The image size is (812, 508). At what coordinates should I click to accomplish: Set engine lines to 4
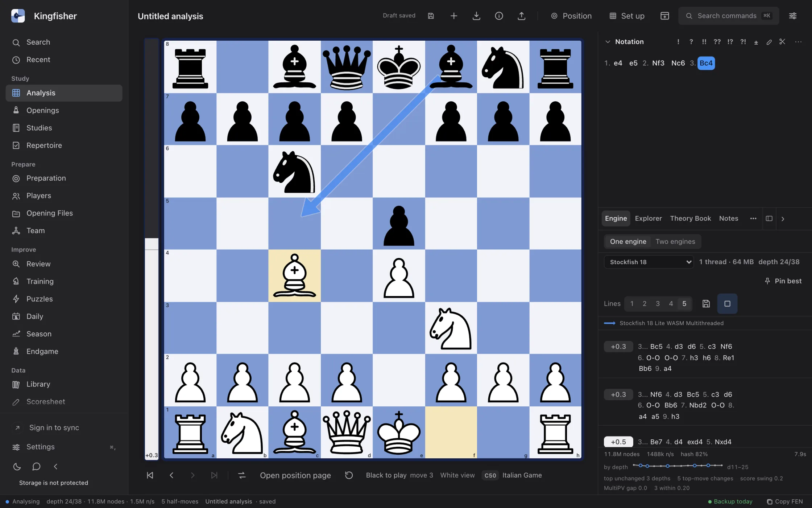[x=671, y=304]
